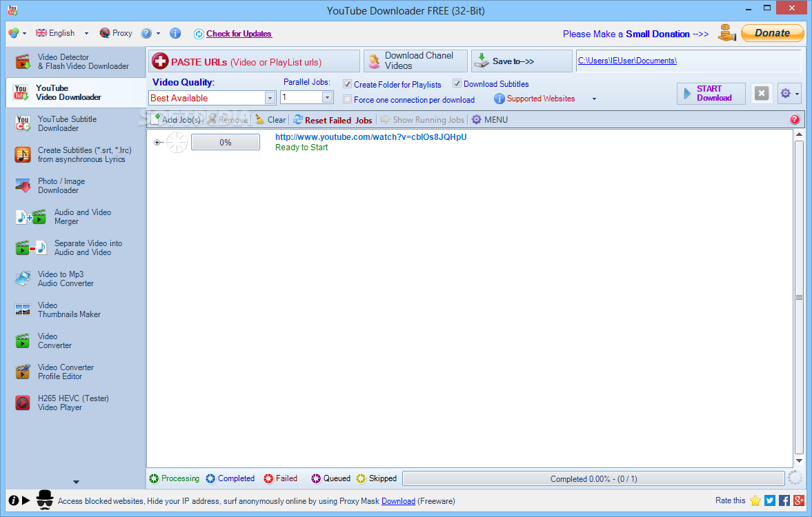The width and height of the screenshot is (812, 517).
Task: Toggle Processing status filter
Action: (x=174, y=478)
